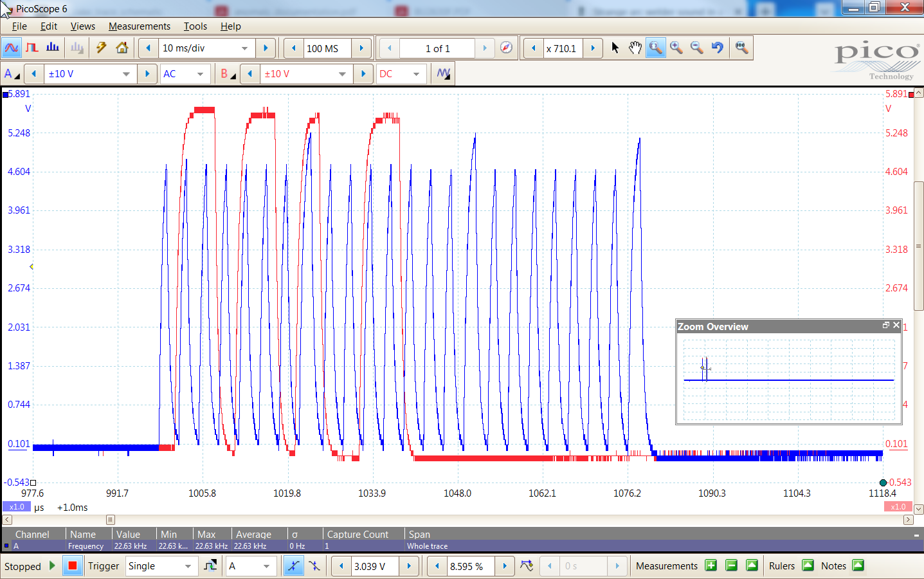The width and height of the screenshot is (924, 579).
Task: Select falling-edge trigger direction
Action: coord(314,566)
